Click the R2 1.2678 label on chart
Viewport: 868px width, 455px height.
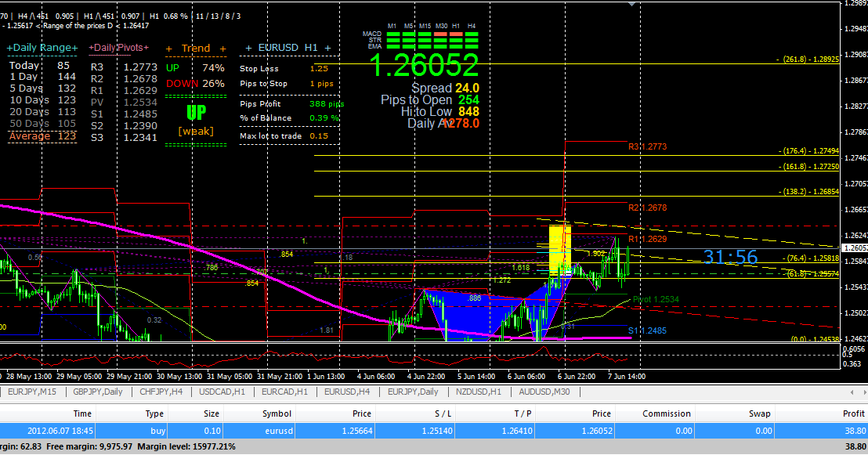click(x=647, y=208)
